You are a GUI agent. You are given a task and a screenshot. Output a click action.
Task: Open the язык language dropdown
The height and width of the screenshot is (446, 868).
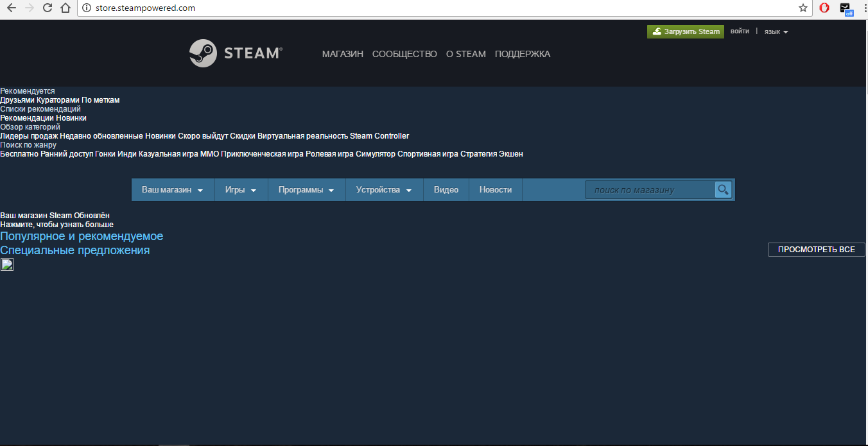(x=776, y=31)
